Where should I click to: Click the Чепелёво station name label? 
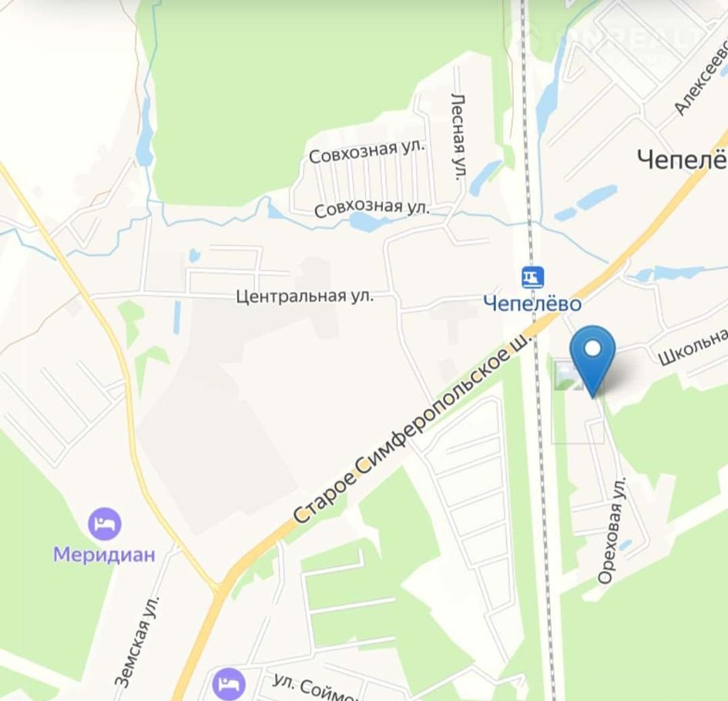(532, 304)
